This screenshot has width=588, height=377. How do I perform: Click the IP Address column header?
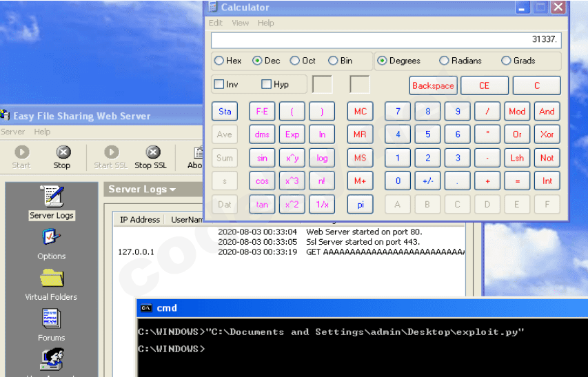pyautogui.click(x=139, y=220)
